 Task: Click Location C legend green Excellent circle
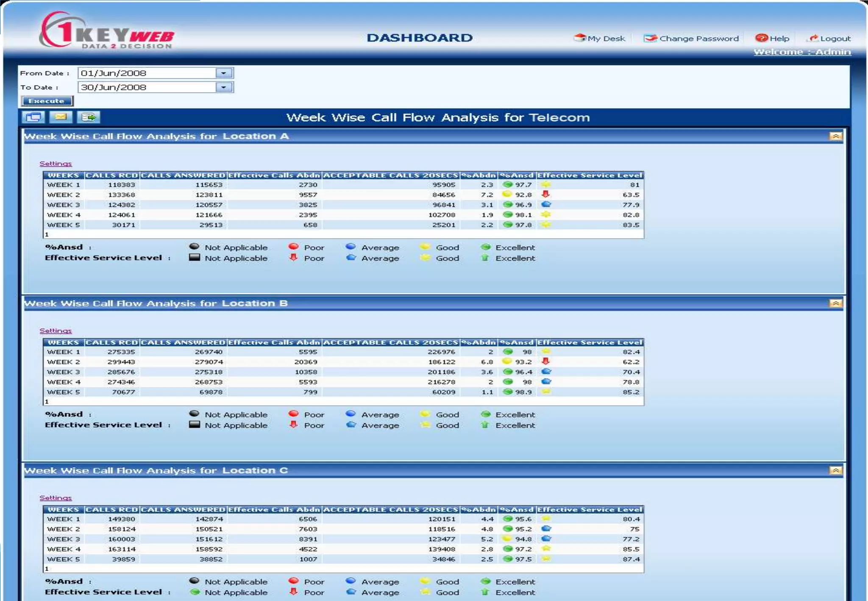pyautogui.click(x=486, y=581)
